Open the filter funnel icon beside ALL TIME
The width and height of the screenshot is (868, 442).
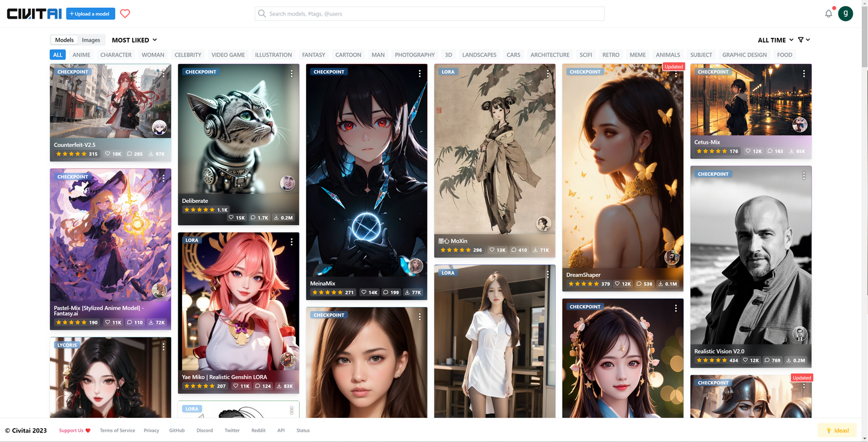pos(800,40)
